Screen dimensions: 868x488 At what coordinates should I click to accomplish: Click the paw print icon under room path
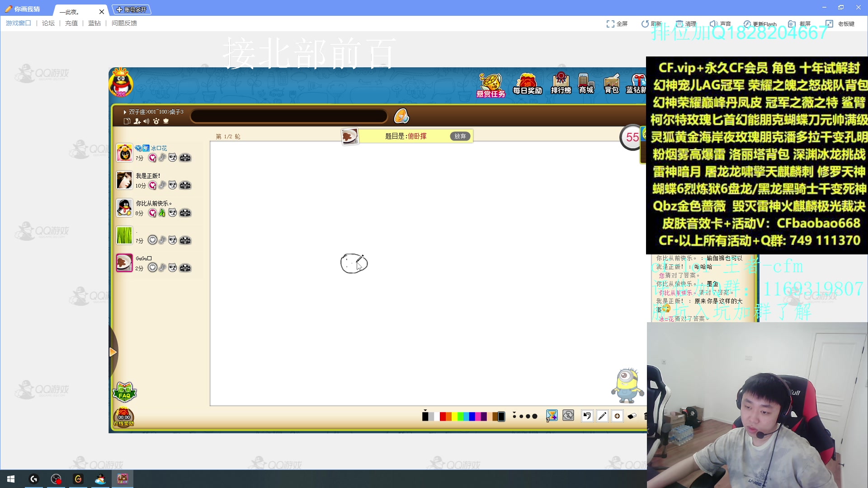156,121
